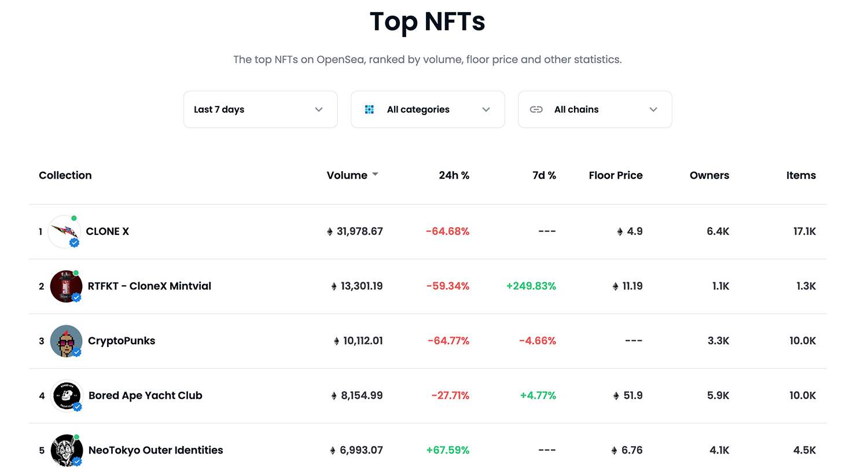
Task: Click the Volume sort arrow
Action: 375,174
